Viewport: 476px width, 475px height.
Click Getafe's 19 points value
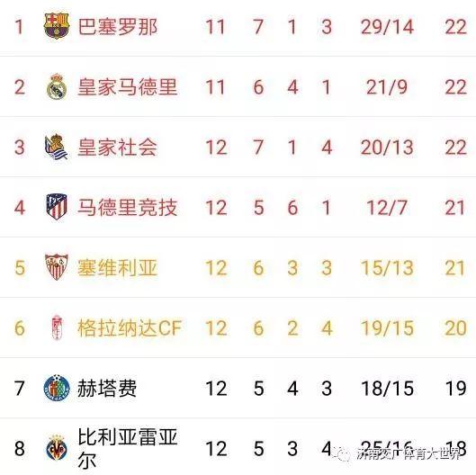[x=455, y=389]
